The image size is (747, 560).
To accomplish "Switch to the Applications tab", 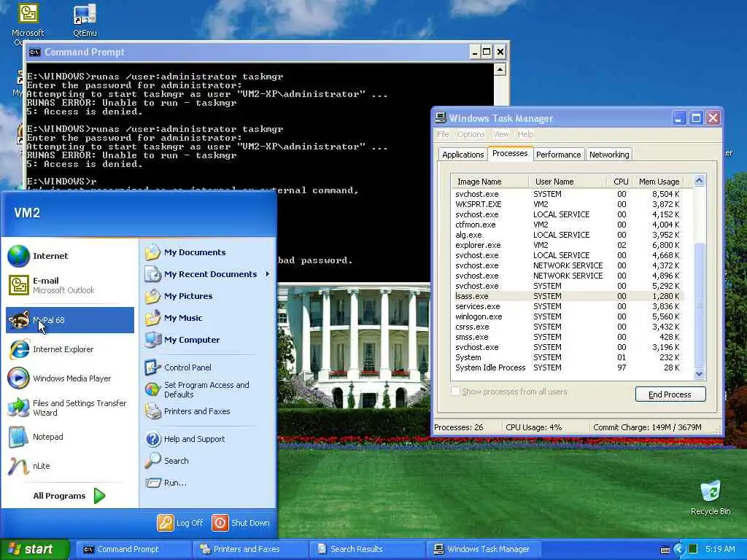I will pyautogui.click(x=462, y=155).
